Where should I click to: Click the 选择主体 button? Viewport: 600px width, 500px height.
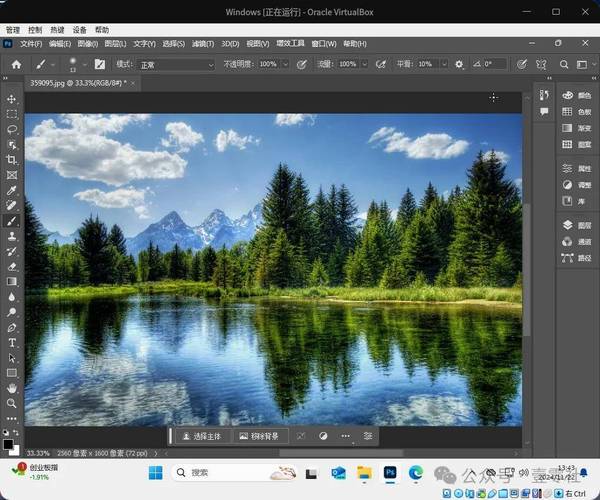(201, 436)
